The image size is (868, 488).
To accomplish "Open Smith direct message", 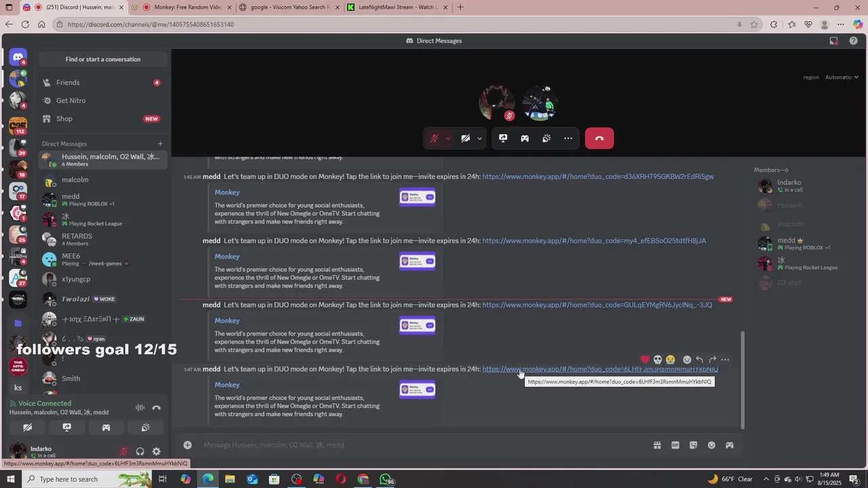I will (102, 379).
